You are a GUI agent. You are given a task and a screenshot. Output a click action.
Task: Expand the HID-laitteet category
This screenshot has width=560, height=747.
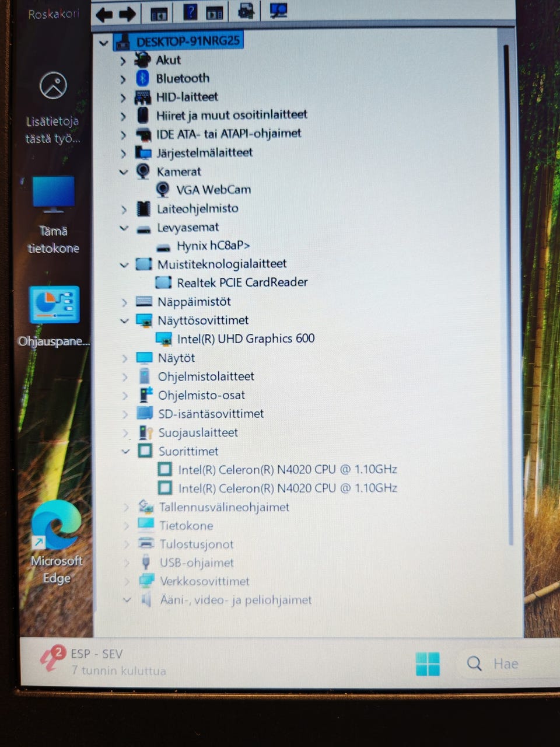(x=123, y=97)
